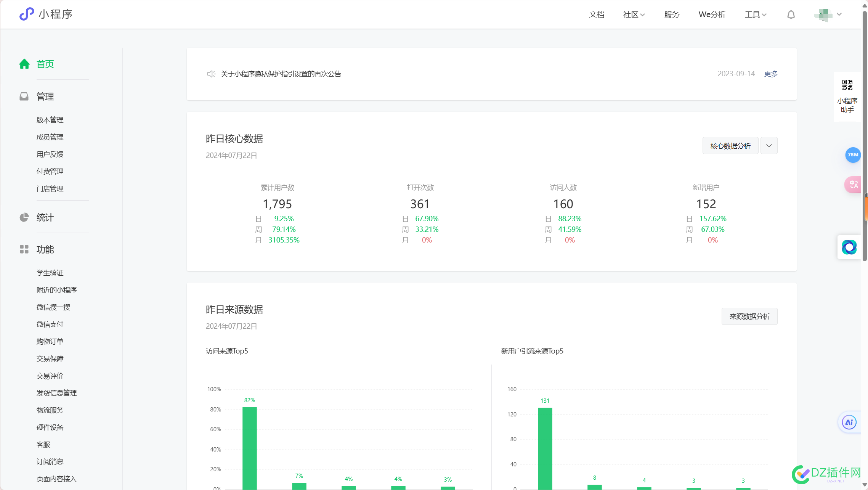Image resolution: width=868 pixels, height=490 pixels.
Task: Open the Ai assistant floating icon
Action: (849, 422)
